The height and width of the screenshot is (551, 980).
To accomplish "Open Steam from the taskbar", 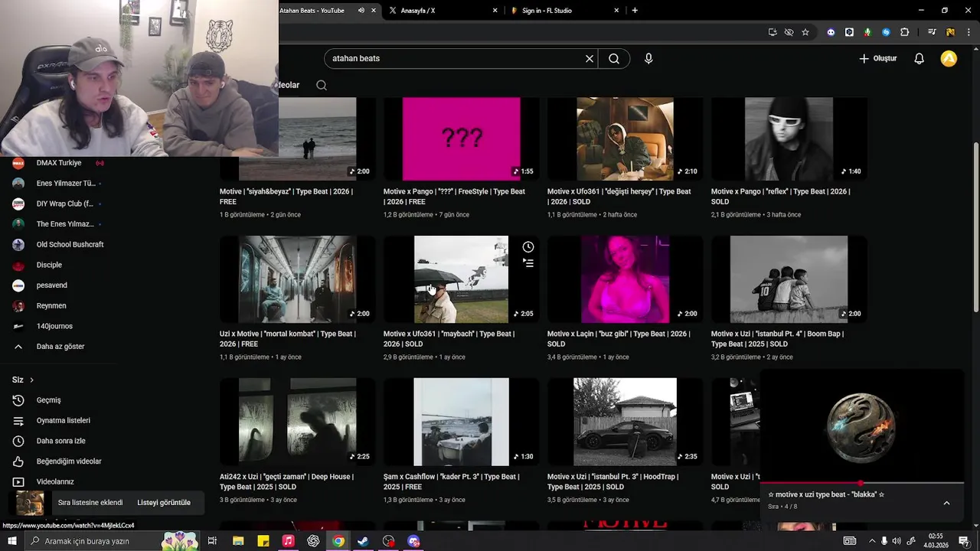I will [363, 541].
